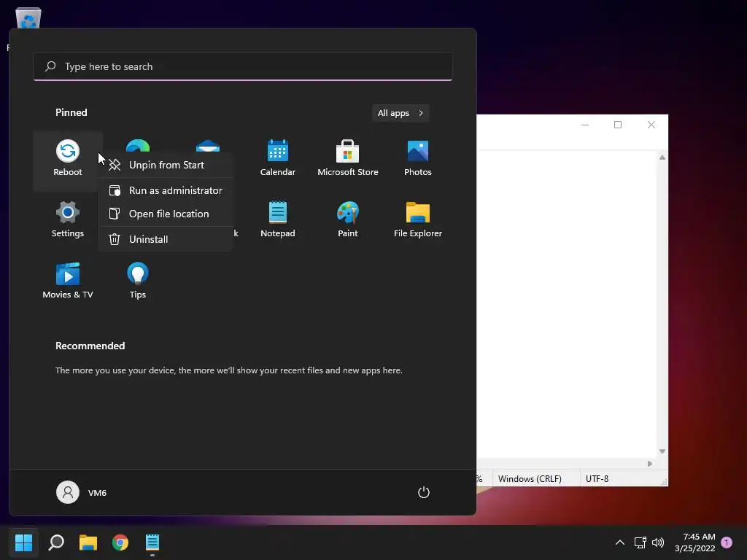Open the Start menu power options
The width and height of the screenshot is (747, 560).
(x=424, y=492)
